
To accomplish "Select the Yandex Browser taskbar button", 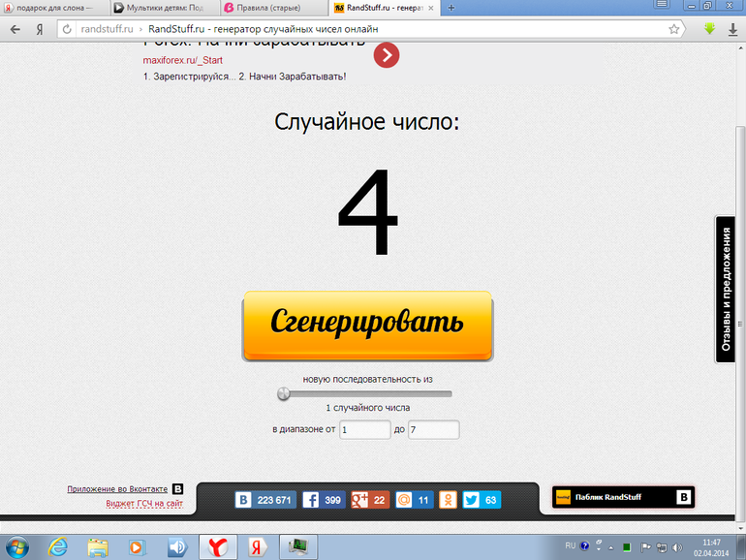I will coord(218,546).
